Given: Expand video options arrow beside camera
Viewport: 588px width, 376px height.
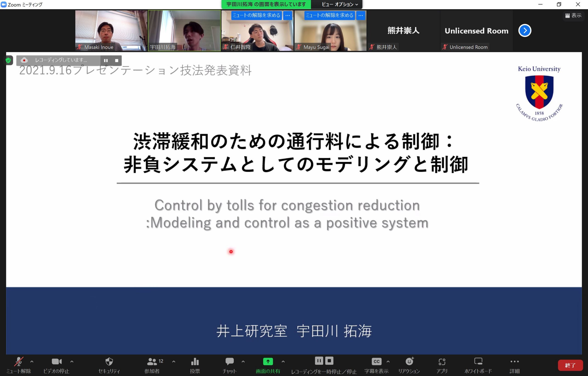Looking at the screenshot, I should click(x=72, y=361).
